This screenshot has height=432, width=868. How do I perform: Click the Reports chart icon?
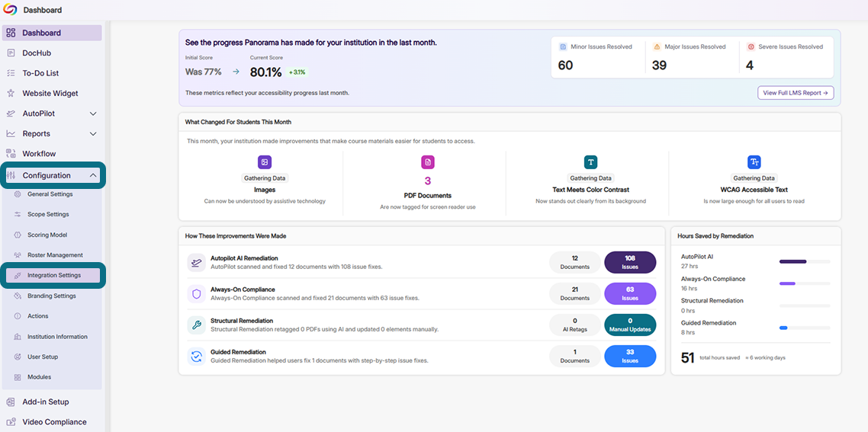[11, 134]
